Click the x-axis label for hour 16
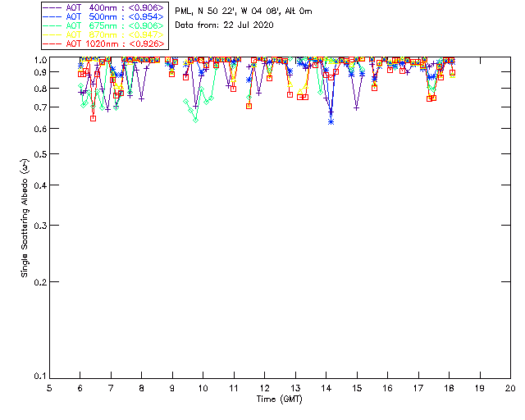 (388, 388)
